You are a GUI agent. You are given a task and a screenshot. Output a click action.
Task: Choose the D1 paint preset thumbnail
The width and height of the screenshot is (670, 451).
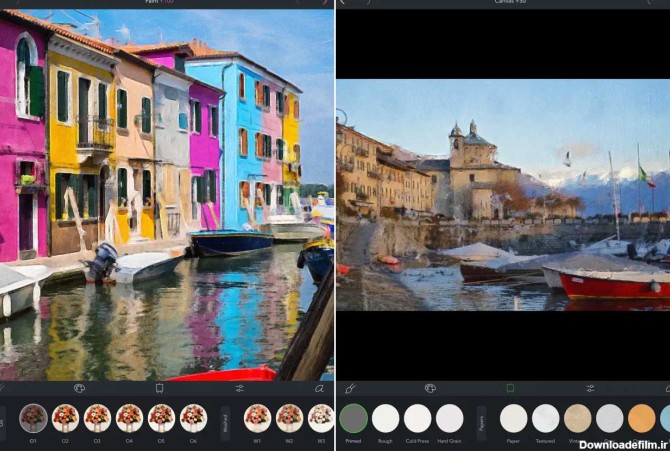pyautogui.click(x=33, y=418)
